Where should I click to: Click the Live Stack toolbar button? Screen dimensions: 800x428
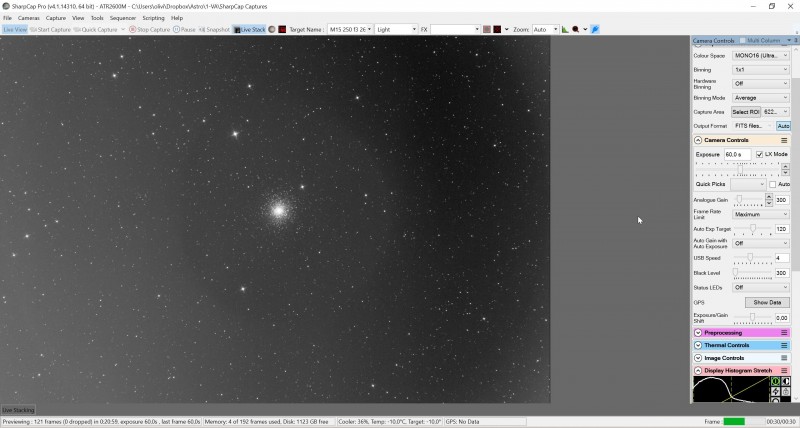[249, 30]
